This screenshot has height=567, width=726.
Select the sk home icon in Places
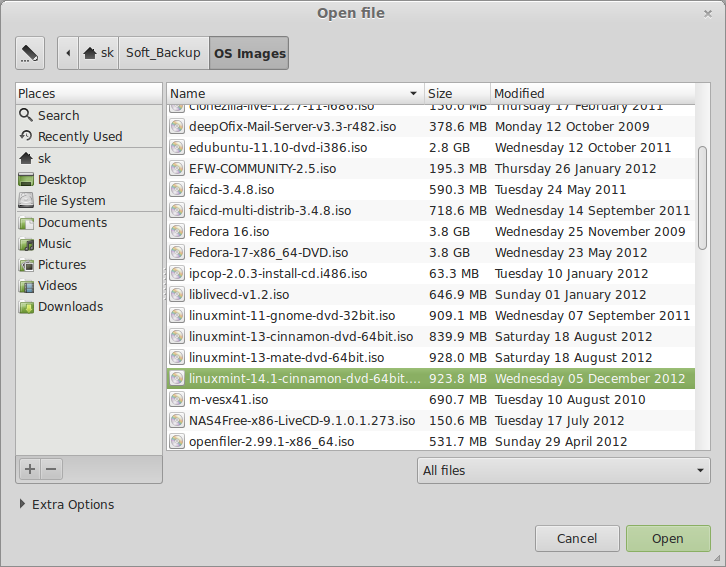point(26,158)
